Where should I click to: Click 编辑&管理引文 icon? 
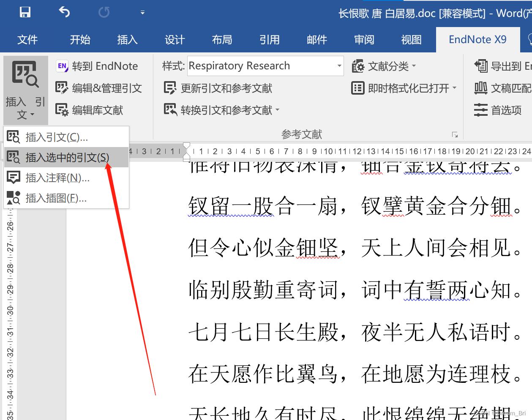pos(62,88)
